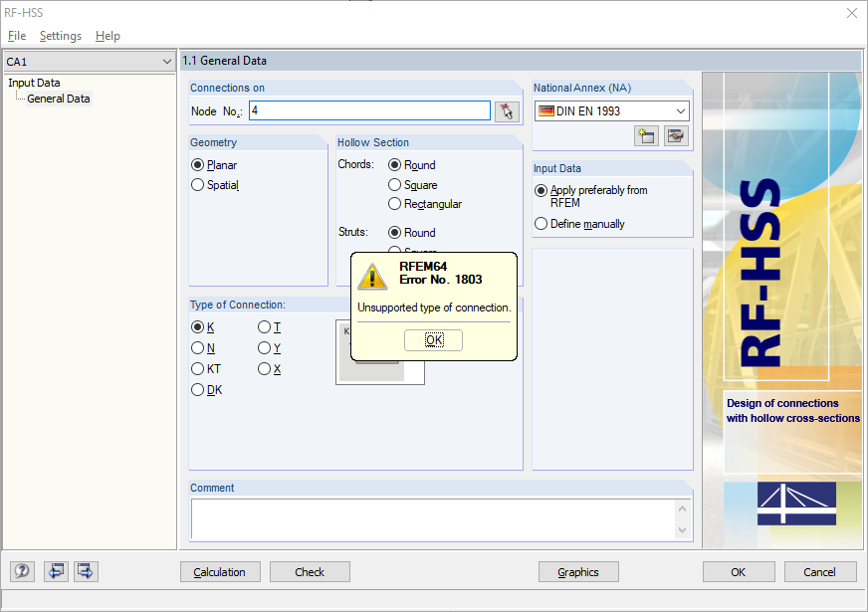Click the warning triangle in the error dialog
The width and height of the screenshot is (868, 612).
pos(373,276)
